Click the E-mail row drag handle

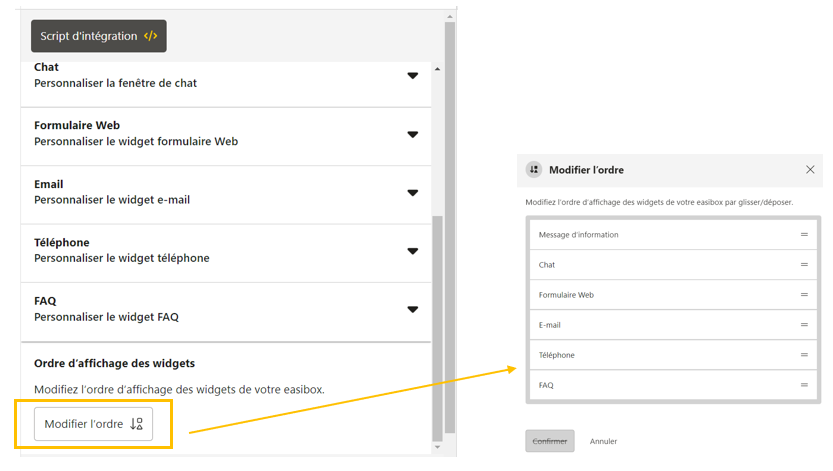coord(804,325)
